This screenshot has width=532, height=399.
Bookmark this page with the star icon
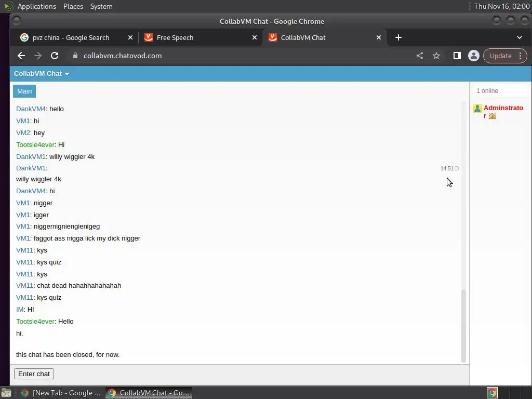point(436,56)
